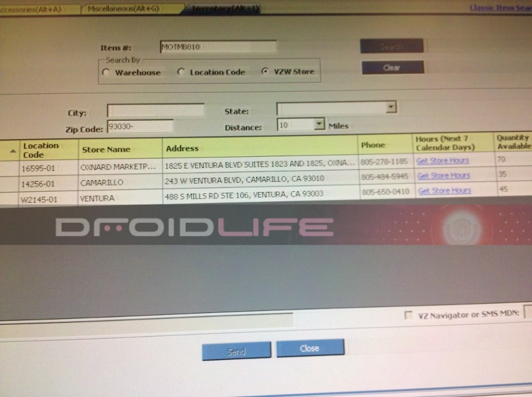Choose the Location Code search option

(181, 72)
